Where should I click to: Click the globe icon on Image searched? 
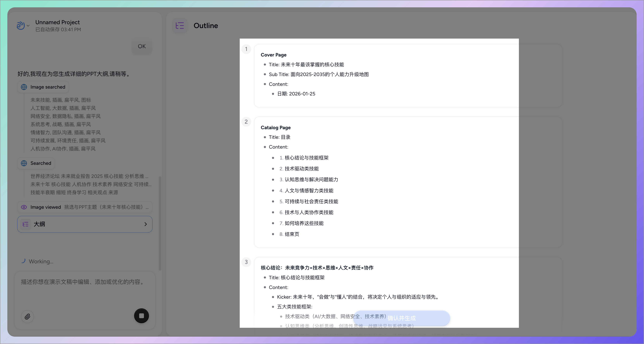pos(24,87)
